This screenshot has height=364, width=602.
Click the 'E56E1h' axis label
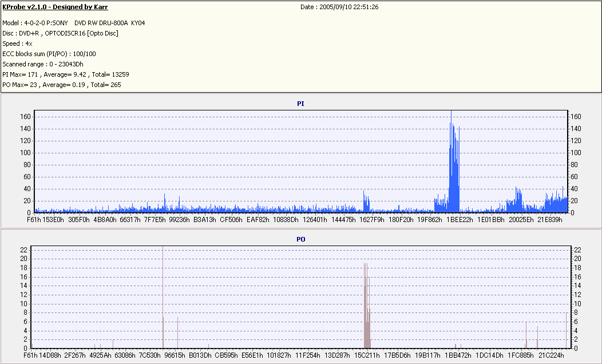click(252, 355)
